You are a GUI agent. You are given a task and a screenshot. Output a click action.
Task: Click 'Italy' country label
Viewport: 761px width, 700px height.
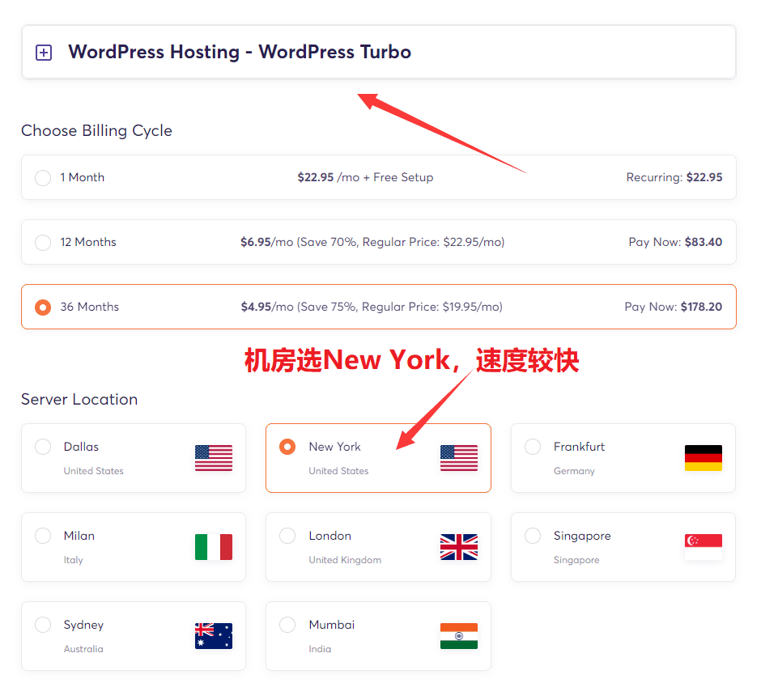[x=74, y=560]
